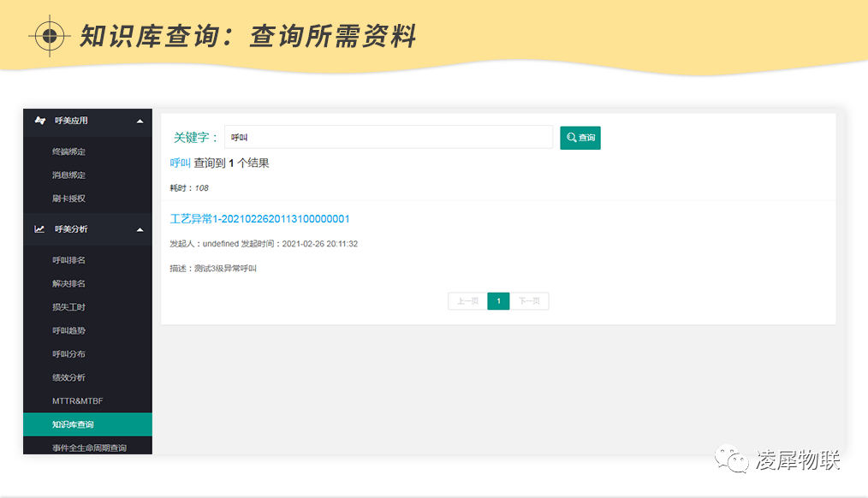868x498 pixels.
Task: Open 事件全生命周期查询 in the sidebar
Action: (89, 448)
